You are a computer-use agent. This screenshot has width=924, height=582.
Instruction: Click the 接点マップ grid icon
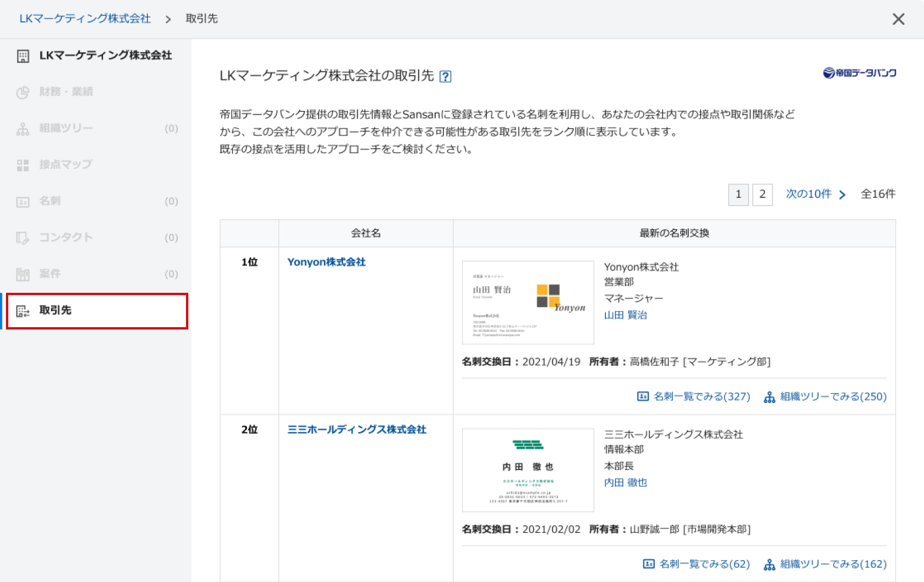(x=23, y=165)
